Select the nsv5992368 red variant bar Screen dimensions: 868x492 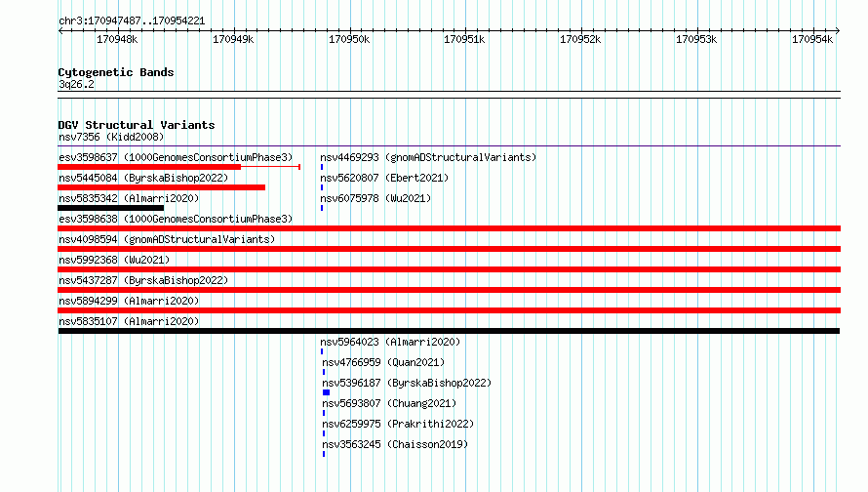(449, 269)
